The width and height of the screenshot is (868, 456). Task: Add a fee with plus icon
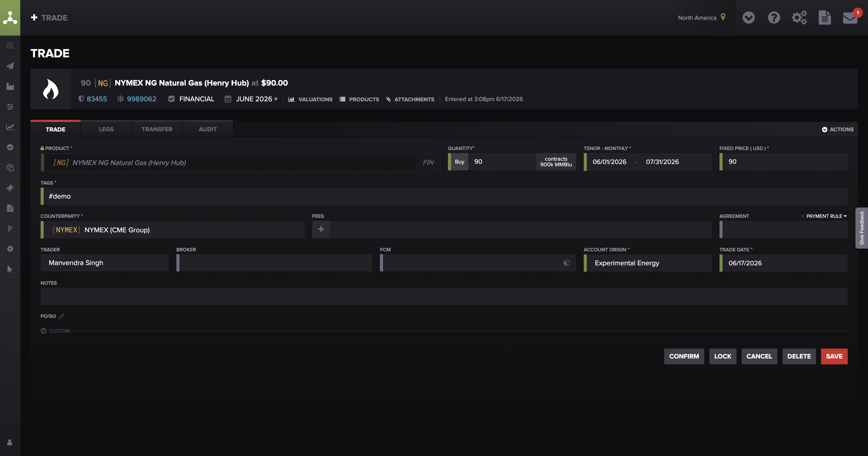321,229
